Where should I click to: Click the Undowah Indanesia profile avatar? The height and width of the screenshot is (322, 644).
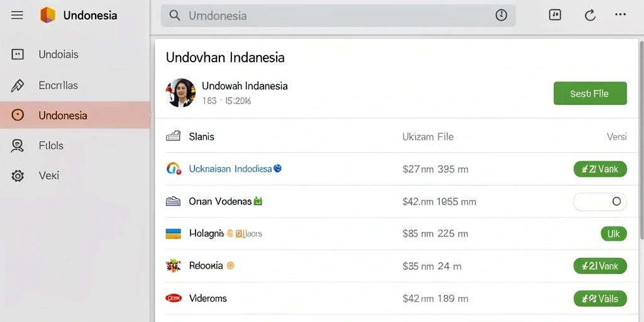[180, 93]
